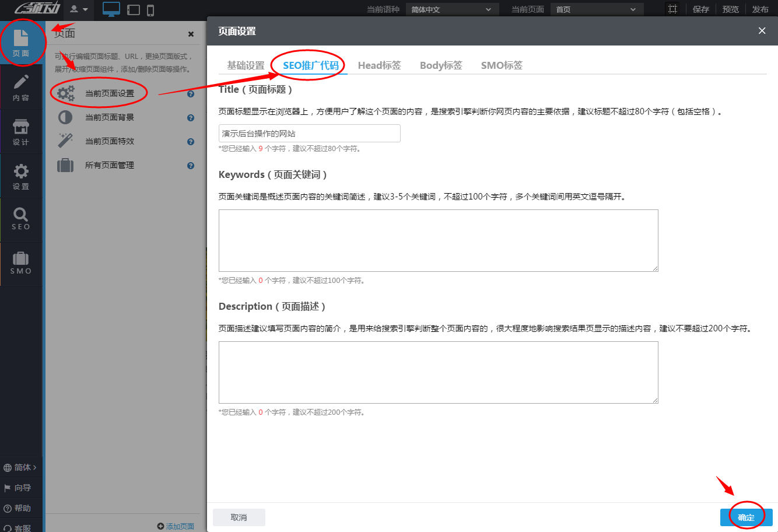Confirm settings with the 确定 button
The width and height of the screenshot is (778, 532).
pos(746,516)
